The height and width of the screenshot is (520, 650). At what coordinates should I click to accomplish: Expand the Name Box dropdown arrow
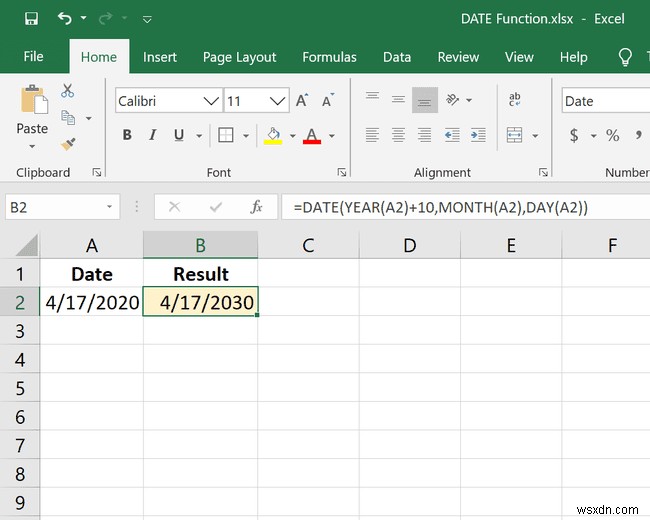109,207
